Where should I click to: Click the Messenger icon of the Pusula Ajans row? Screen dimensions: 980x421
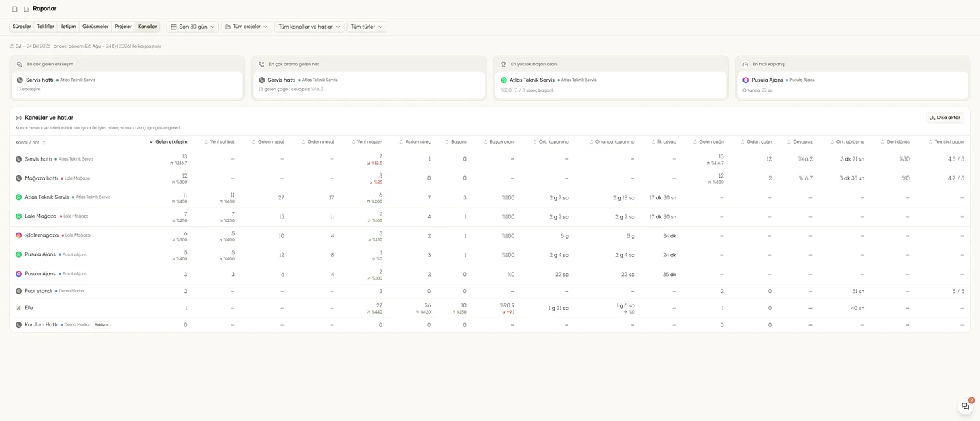[x=19, y=274]
